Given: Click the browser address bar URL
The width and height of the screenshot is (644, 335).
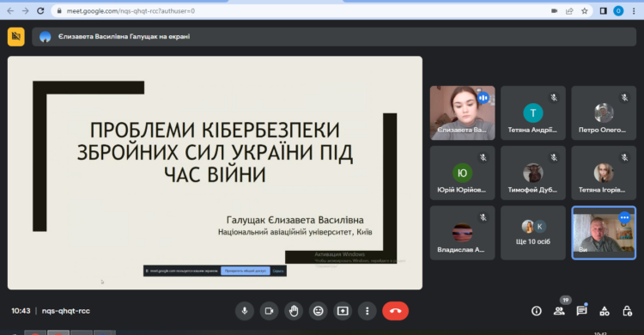Looking at the screenshot, I should click(131, 11).
